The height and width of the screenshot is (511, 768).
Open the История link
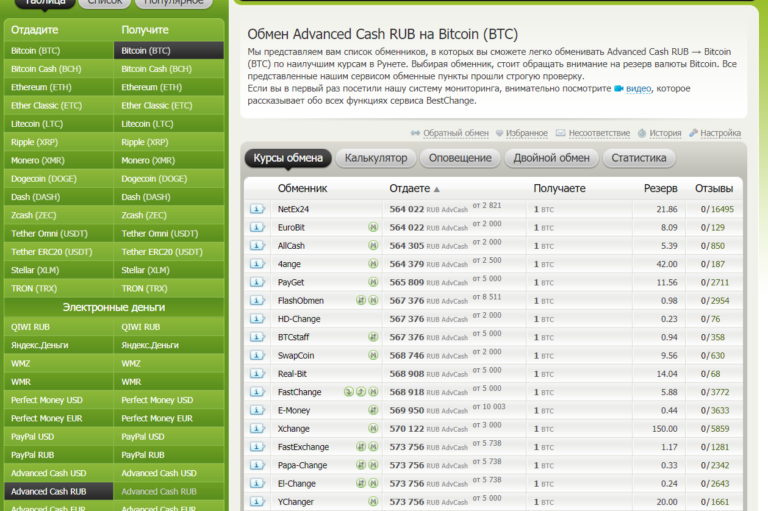665,133
